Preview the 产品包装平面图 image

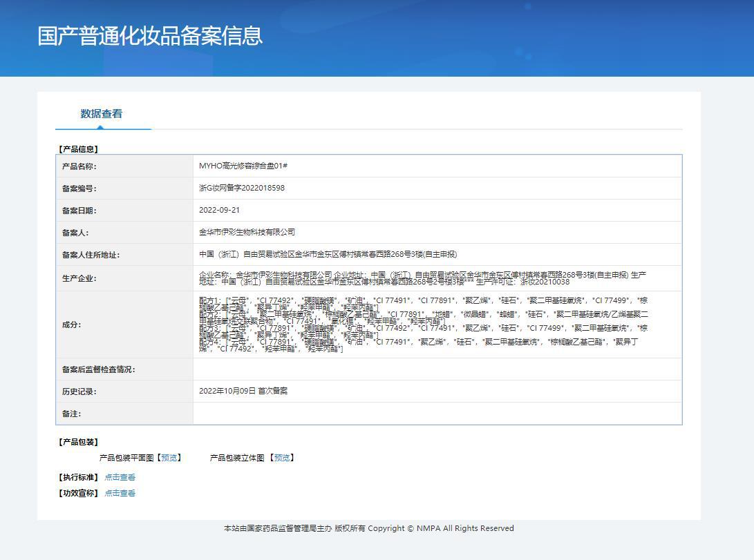pos(169,458)
